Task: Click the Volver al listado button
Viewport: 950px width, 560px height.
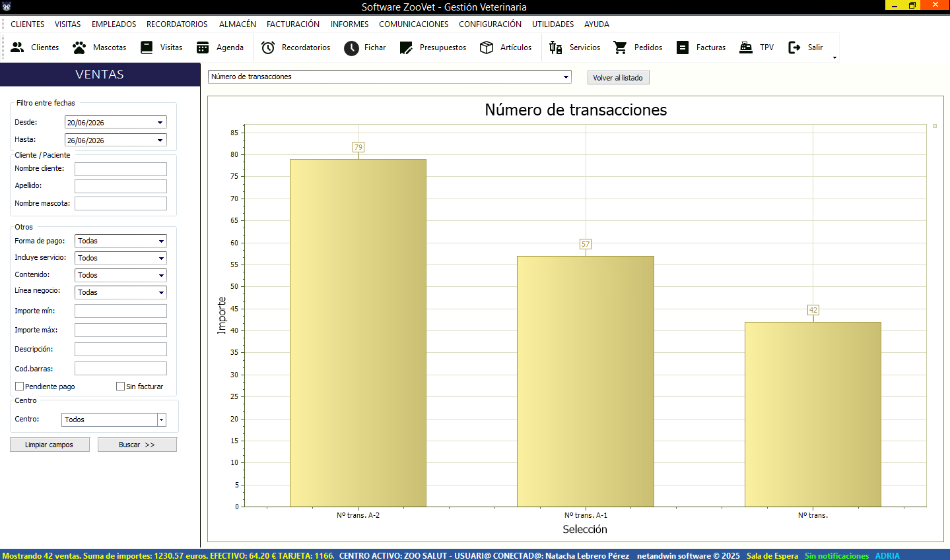Action: point(619,78)
